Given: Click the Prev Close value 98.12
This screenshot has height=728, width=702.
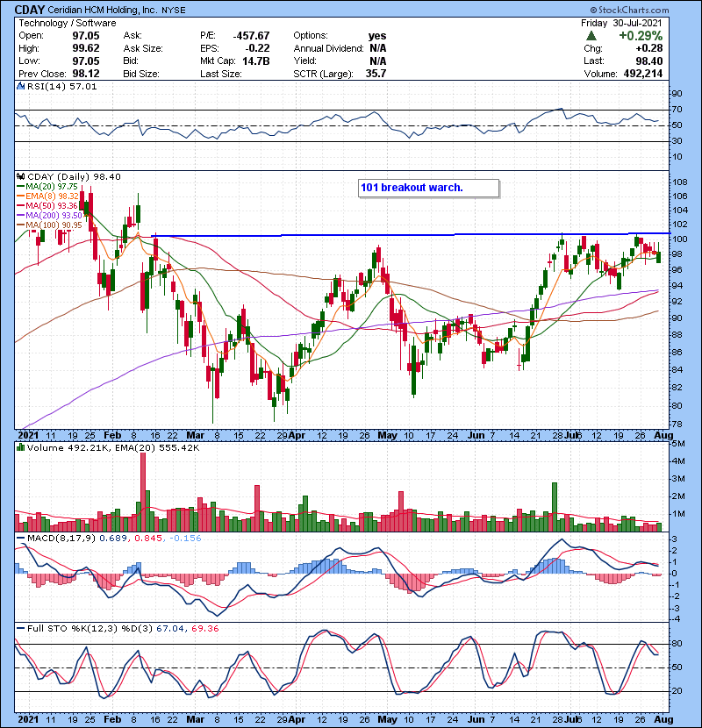Looking at the screenshot, I should (x=86, y=74).
